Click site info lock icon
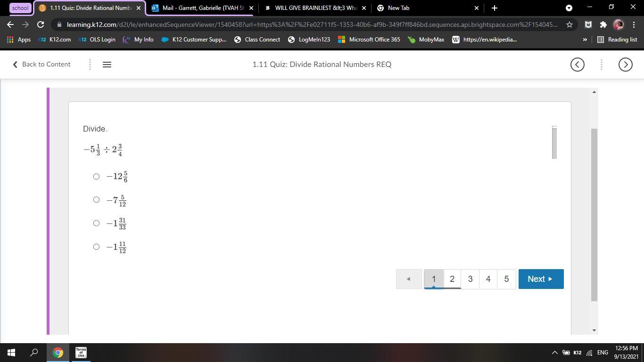This screenshot has width=644, height=362. point(59,25)
